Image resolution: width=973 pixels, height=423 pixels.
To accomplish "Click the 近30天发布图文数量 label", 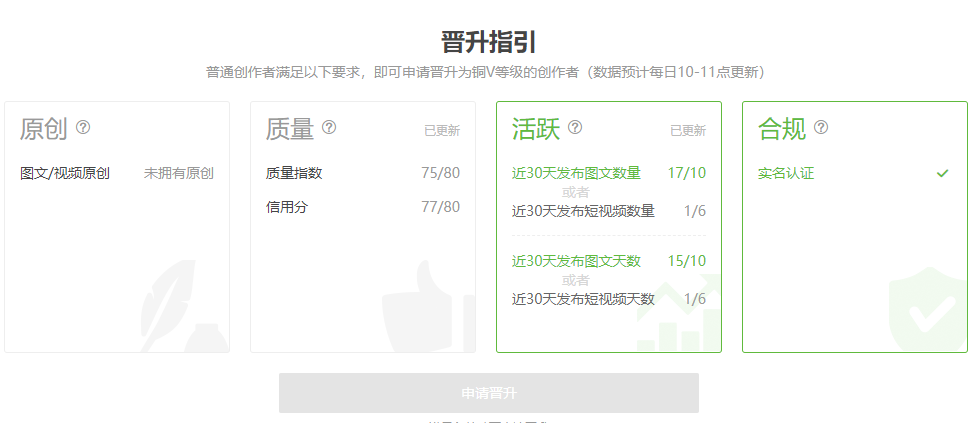I will click(576, 173).
